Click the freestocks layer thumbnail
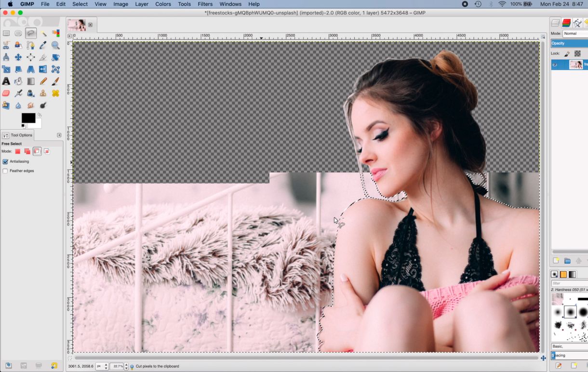Image resolution: width=588 pixels, height=372 pixels. pyautogui.click(x=576, y=64)
